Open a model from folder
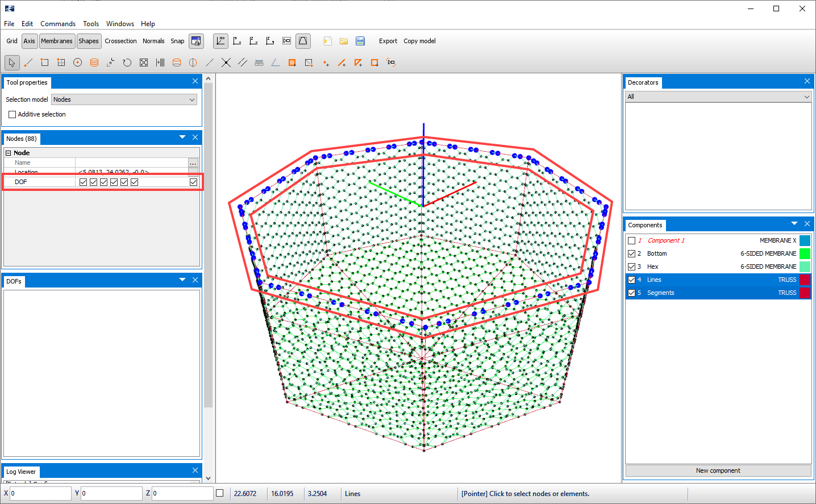The height and width of the screenshot is (504, 816). pyautogui.click(x=344, y=41)
